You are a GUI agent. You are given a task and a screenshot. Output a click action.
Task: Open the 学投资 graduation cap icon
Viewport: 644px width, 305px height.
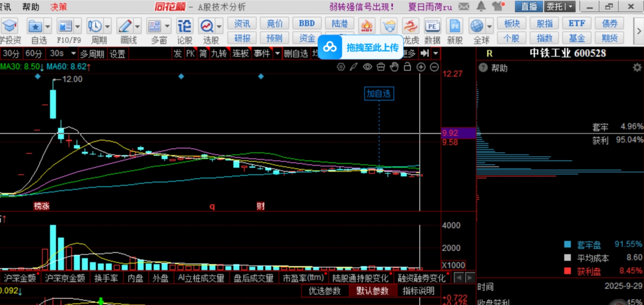tap(10, 26)
